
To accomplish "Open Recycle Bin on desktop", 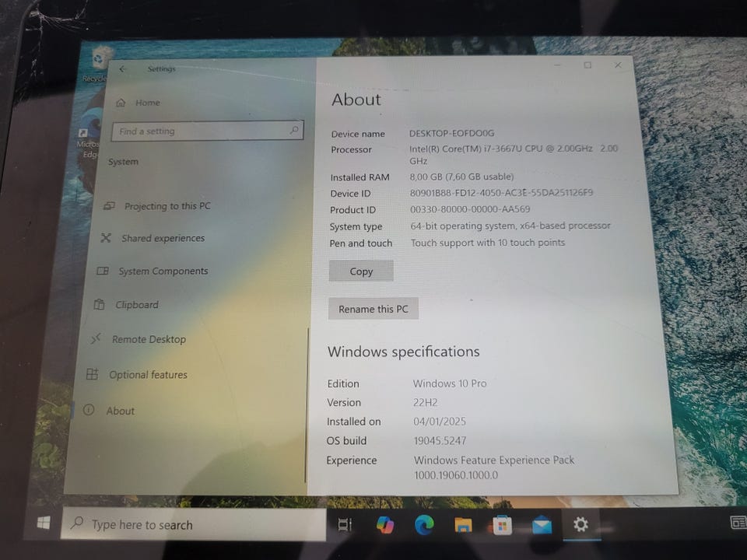I will (98, 63).
